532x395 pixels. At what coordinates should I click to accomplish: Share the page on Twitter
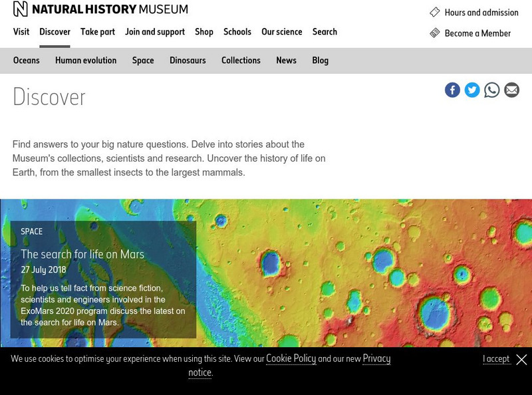[x=471, y=90]
